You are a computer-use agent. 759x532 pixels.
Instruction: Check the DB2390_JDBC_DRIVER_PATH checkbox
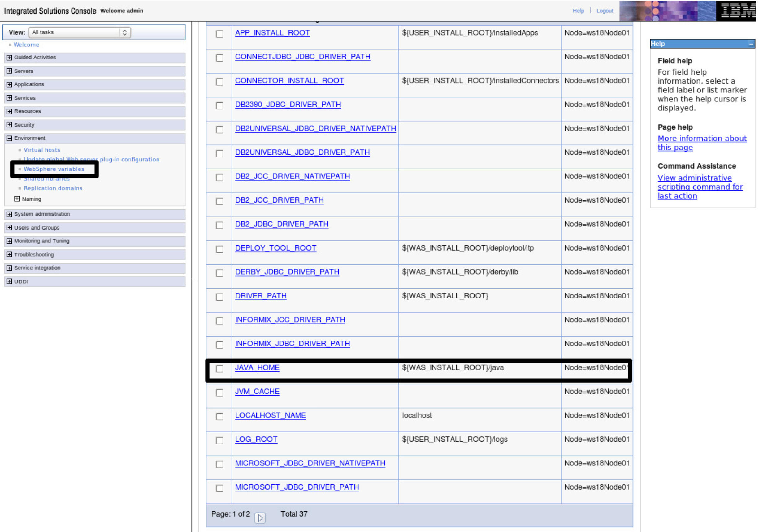219,106
